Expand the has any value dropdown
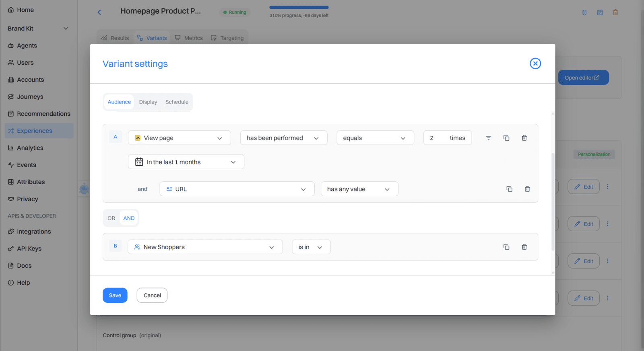 pyautogui.click(x=359, y=189)
